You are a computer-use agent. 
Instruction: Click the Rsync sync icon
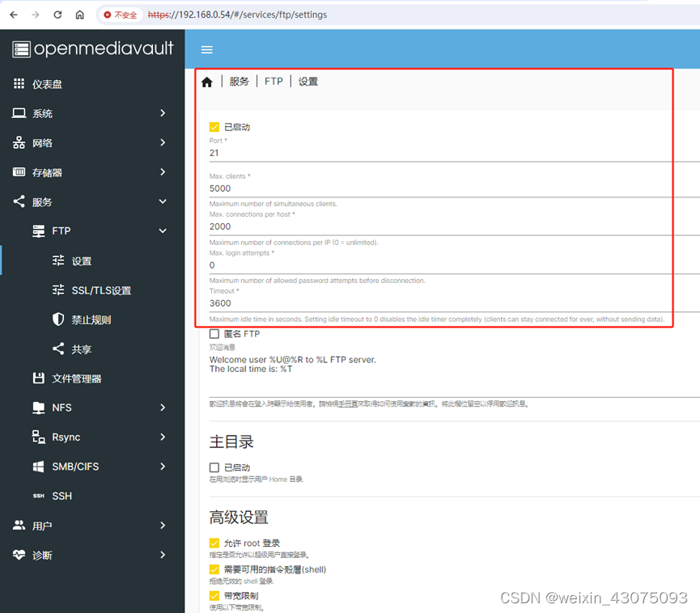click(38, 437)
